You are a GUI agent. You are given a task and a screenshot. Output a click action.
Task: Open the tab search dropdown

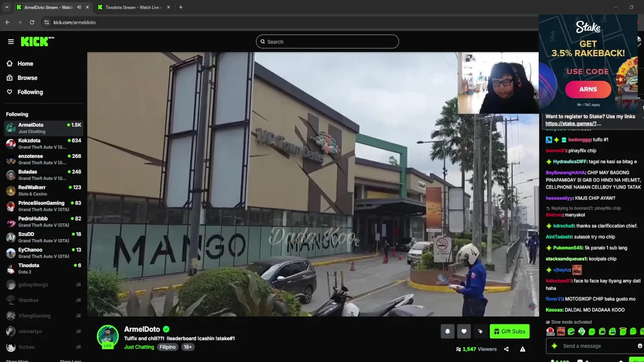pos(7,8)
